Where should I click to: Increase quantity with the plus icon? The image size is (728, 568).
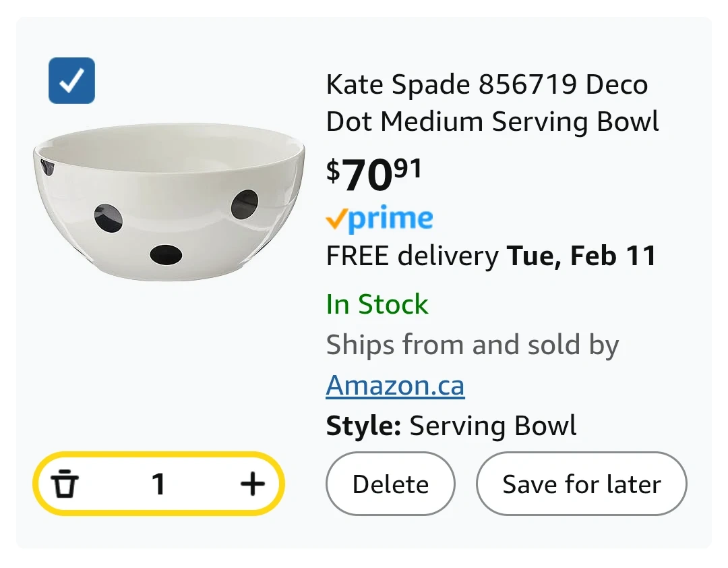[253, 484]
